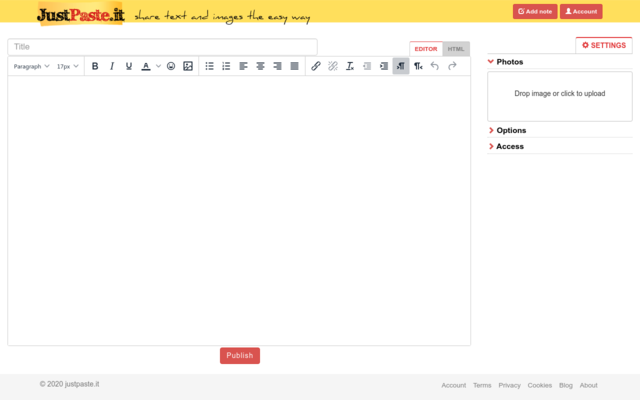Click the drop image upload area
Viewport: 640px width, 400px height.
[x=560, y=96]
